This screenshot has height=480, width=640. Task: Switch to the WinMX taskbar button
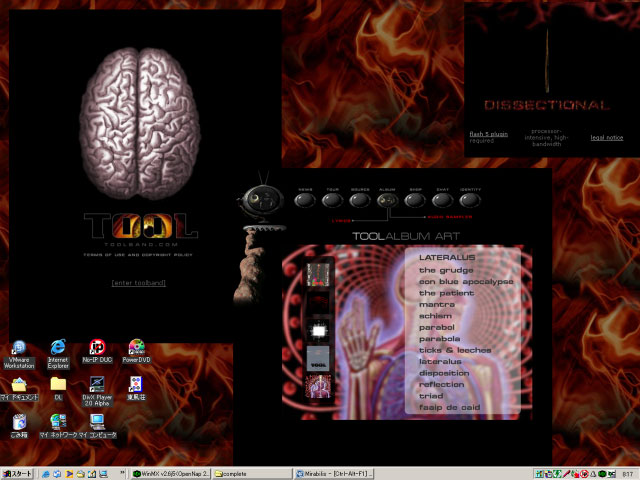[x=170, y=473]
